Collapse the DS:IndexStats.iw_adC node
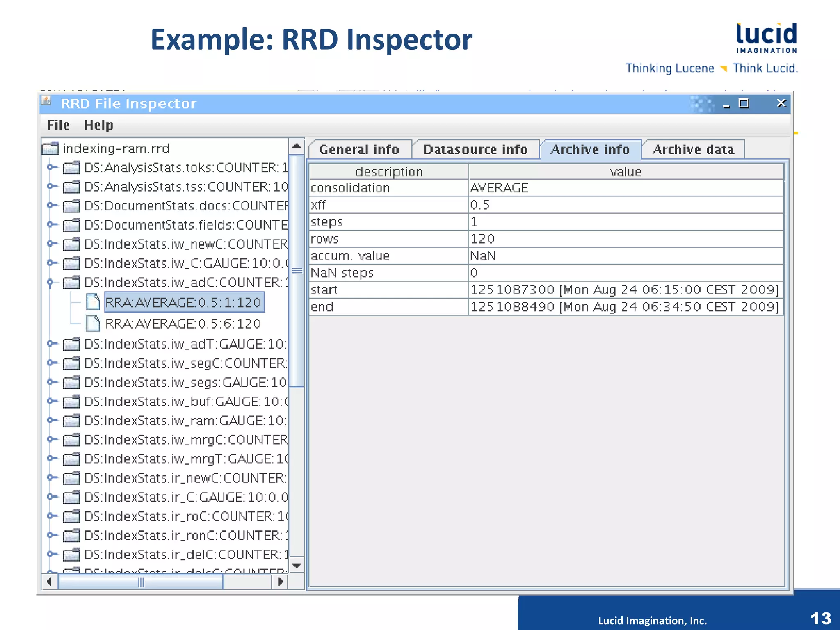 pos(50,283)
